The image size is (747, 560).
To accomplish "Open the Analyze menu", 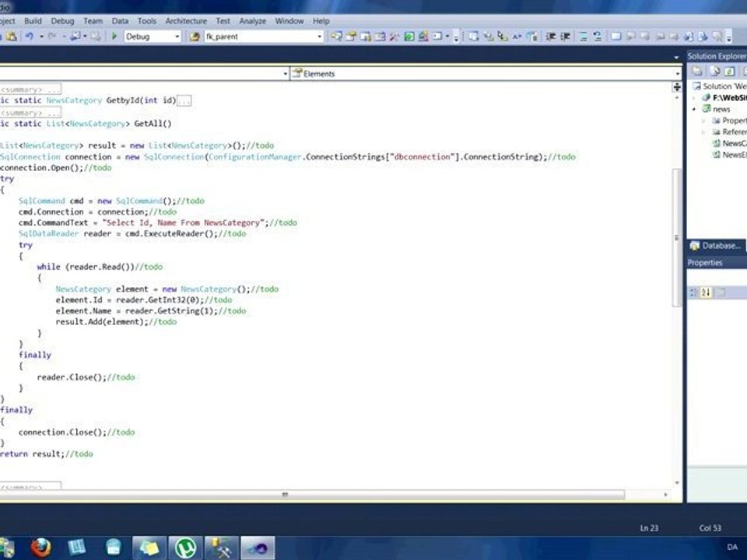I will pyautogui.click(x=252, y=21).
